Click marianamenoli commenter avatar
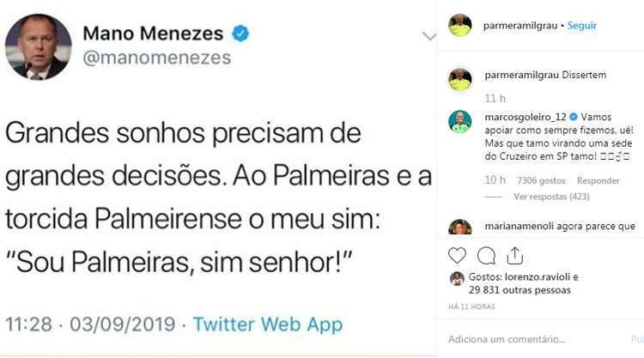This screenshot has width=644, height=358. 460,227
